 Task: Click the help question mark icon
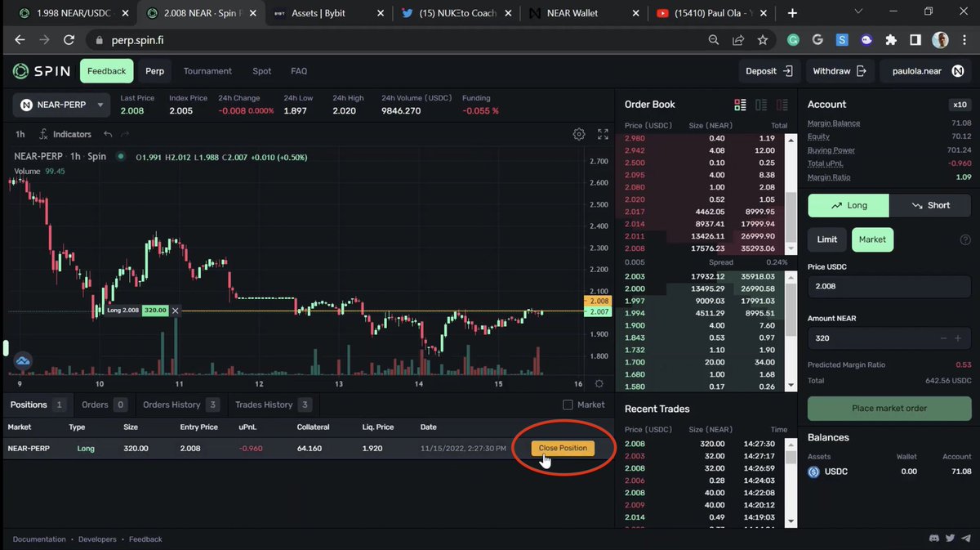pos(965,239)
